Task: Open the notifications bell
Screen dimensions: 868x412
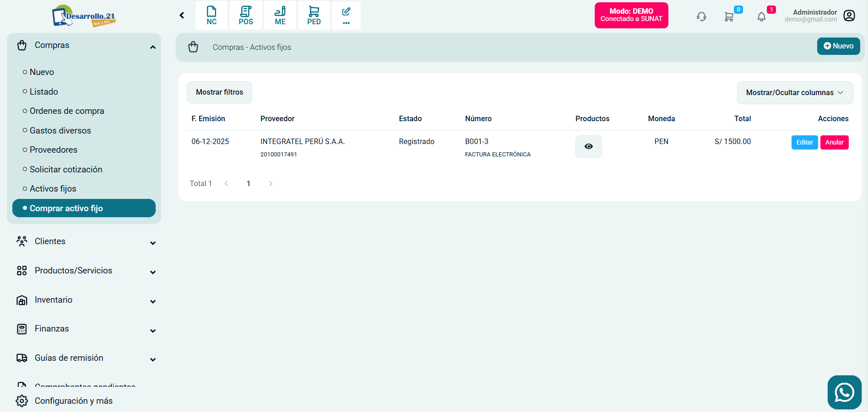Action: [x=761, y=17]
